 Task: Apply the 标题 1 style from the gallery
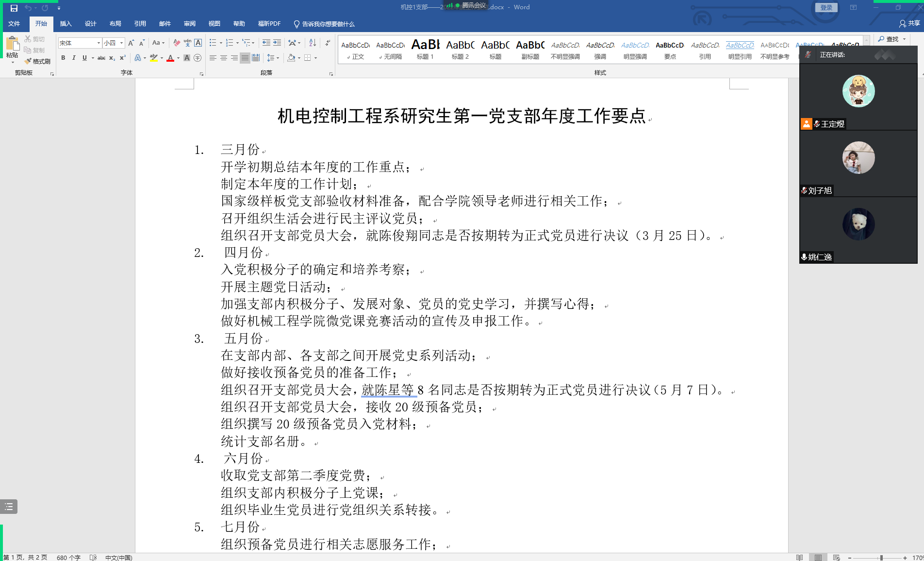(x=425, y=49)
